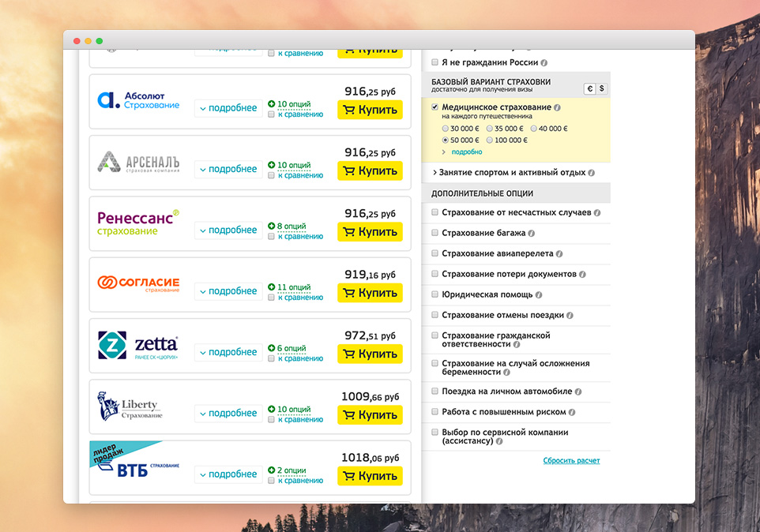Screen dimensions: 760x532
Task: Click the Абсолют Страхование logo
Action: pyautogui.click(x=138, y=100)
